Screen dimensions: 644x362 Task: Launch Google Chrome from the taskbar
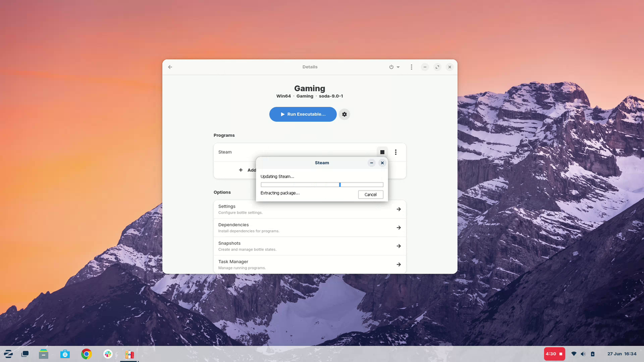point(87,354)
